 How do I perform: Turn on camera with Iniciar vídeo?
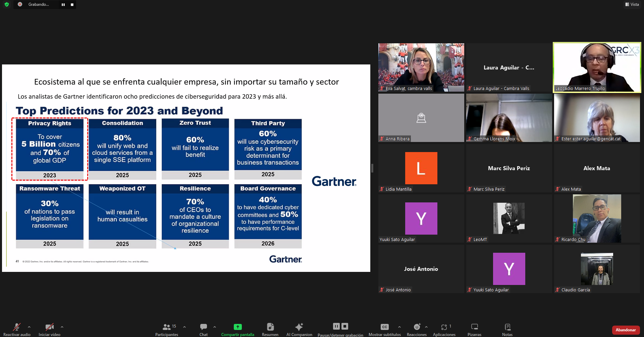click(49, 327)
